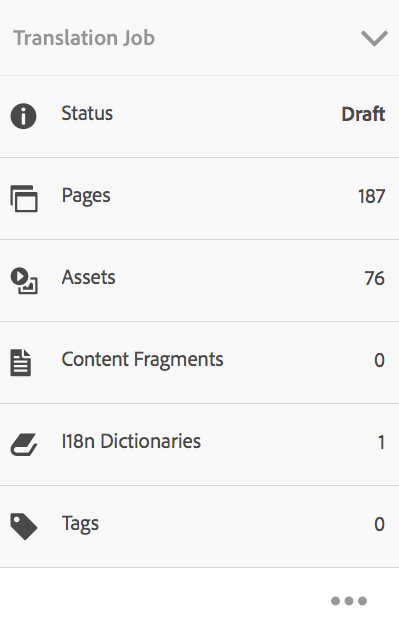Click the Status info icon
Screen dimensions: 399x627
pos(23,116)
